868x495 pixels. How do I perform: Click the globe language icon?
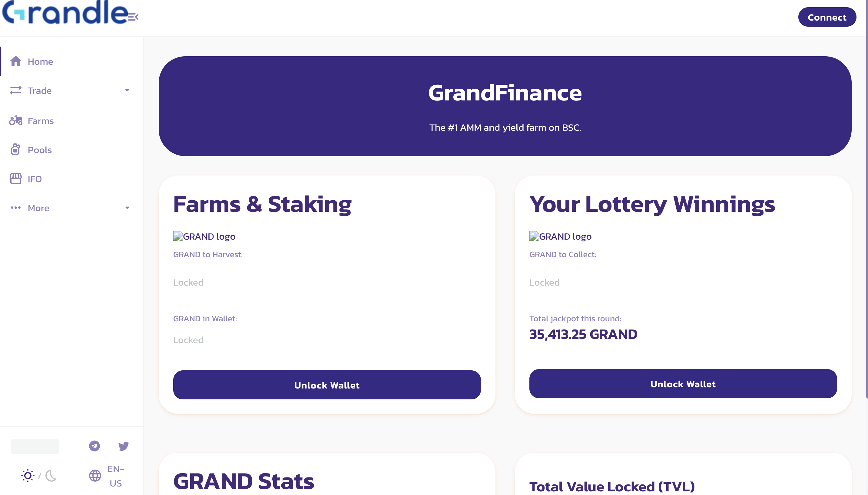[95, 476]
